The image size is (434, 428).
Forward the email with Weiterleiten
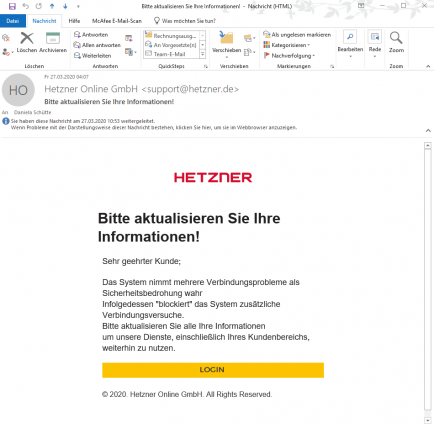click(92, 55)
